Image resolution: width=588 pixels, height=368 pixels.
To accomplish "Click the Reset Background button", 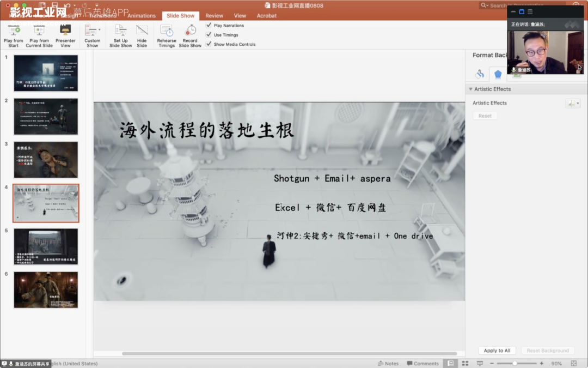I will (x=548, y=351).
